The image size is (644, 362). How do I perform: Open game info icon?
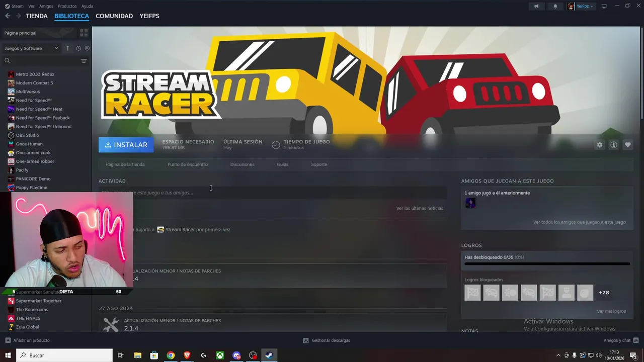click(614, 145)
